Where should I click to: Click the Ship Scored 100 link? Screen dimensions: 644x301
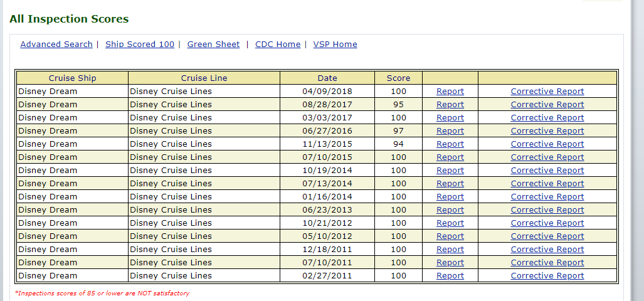(x=140, y=45)
